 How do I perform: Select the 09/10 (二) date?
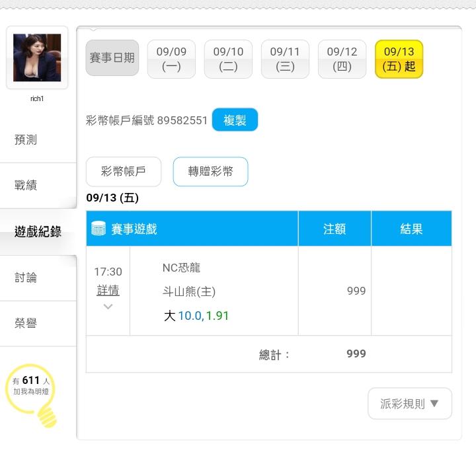[228, 59]
